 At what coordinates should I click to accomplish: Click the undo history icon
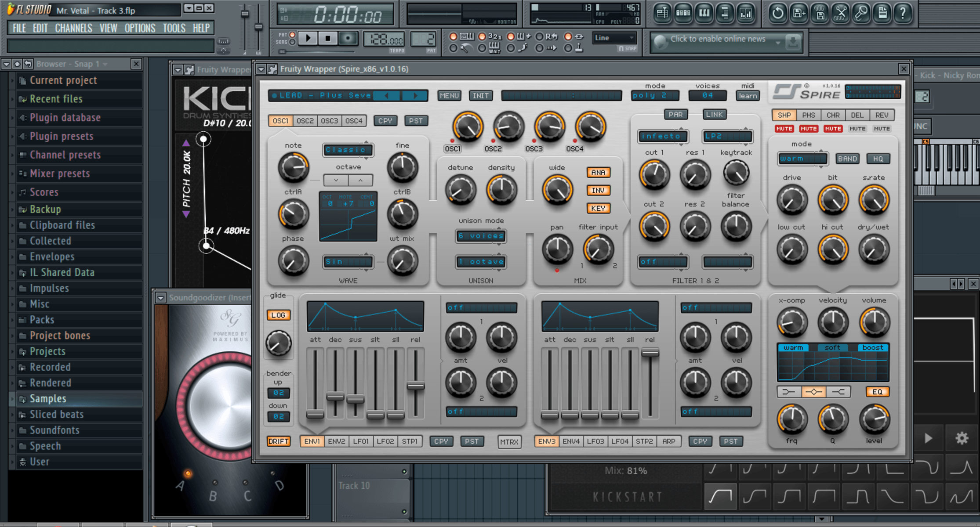point(778,13)
